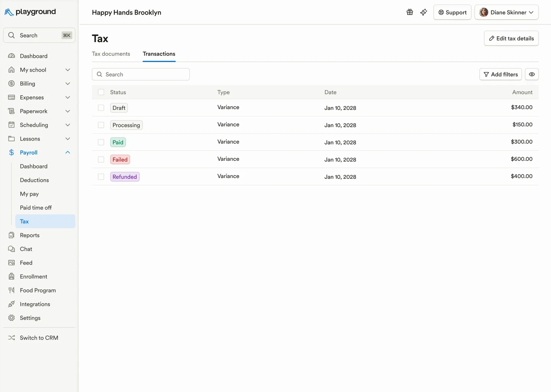The width and height of the screenshot is (551, 392).
Task: Click the Chat bubble icon
Action: 11,249
